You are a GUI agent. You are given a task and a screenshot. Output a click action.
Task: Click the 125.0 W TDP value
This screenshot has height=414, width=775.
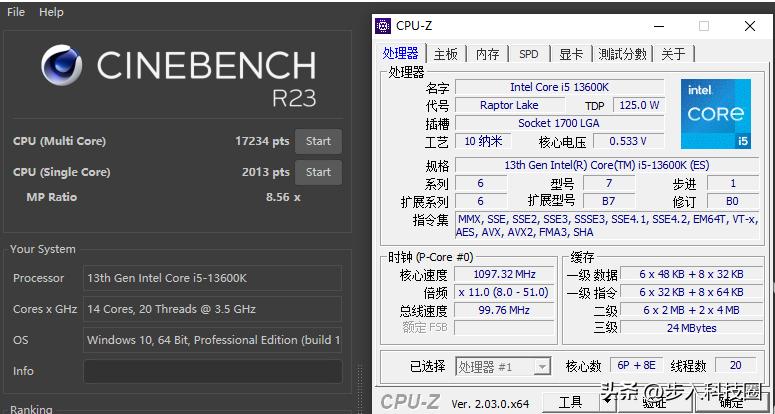click(x=639, y=105)
